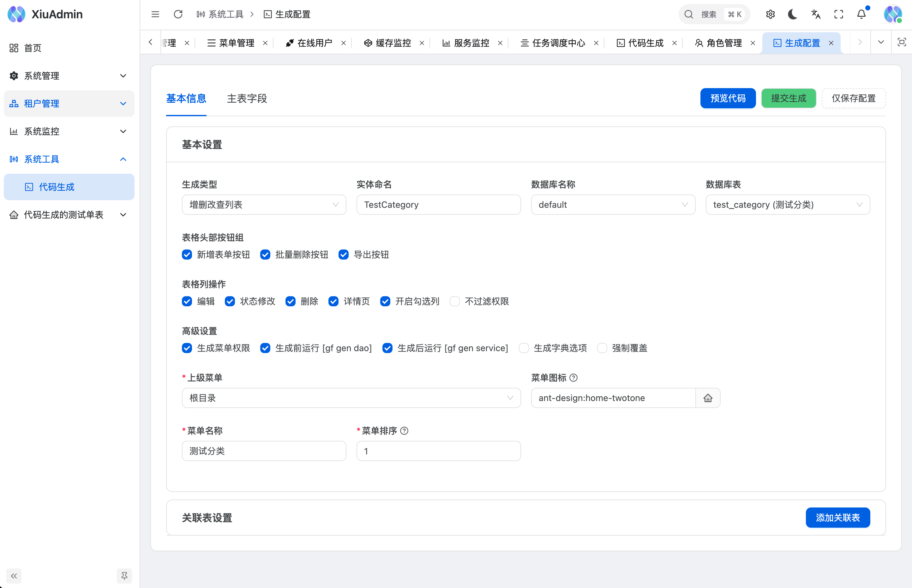Click the refresh page icon in header
Viewport: 912px width, 588px height.
coord(178,14)
